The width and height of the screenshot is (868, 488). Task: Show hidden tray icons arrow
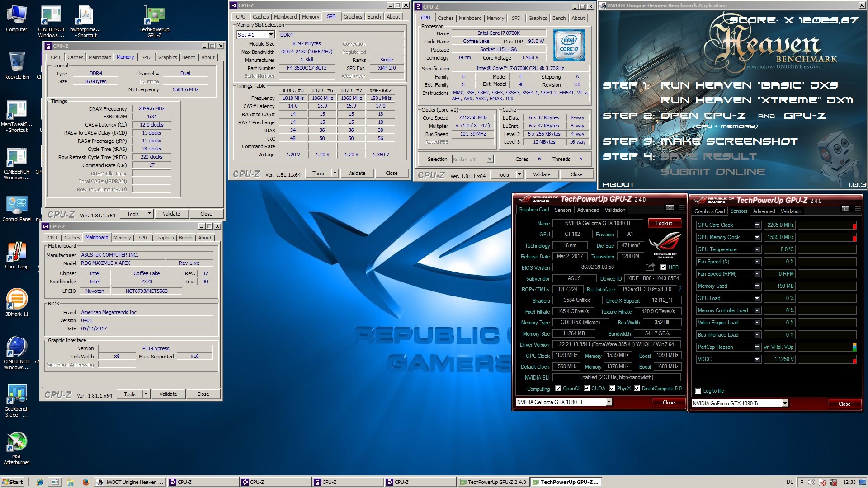pyautogui.click(x=802, y=482)
